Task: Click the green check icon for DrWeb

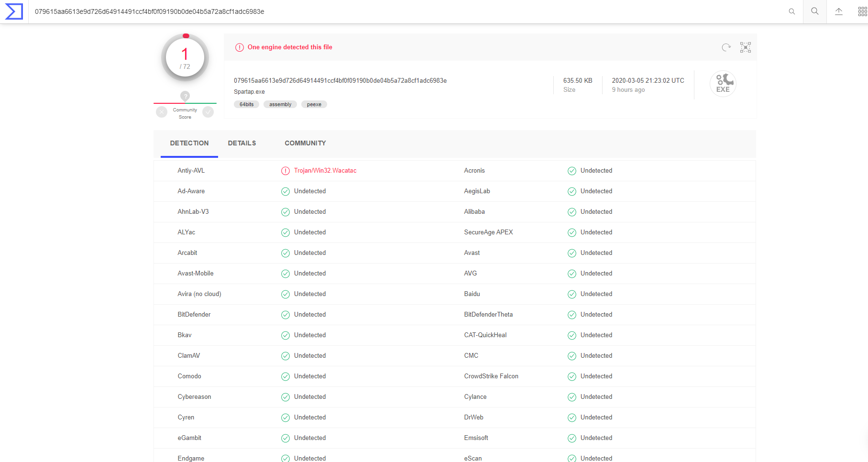Action: pos(572,418)
